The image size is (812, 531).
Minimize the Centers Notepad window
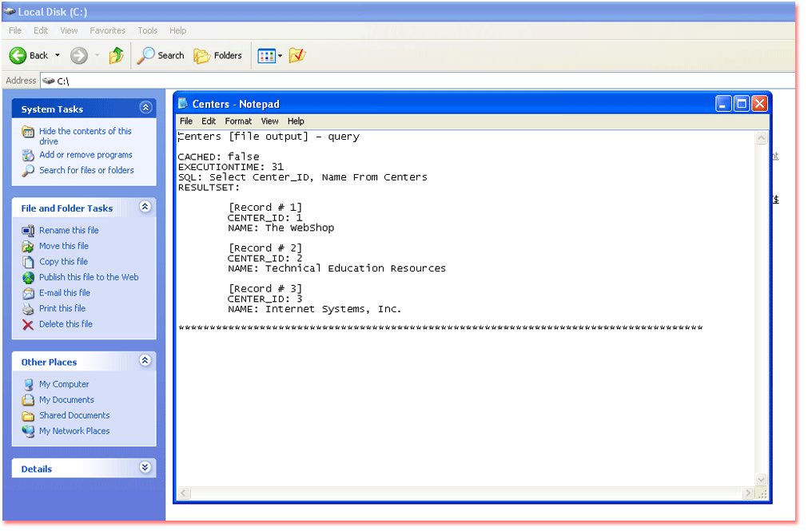pos(723,104)
